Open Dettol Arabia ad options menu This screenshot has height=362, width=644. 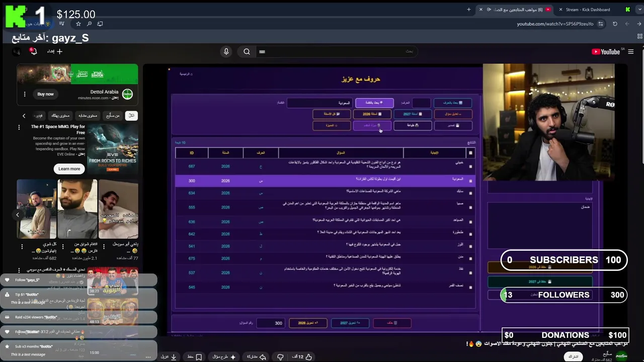pyautogui.click(x=25, y=94)
